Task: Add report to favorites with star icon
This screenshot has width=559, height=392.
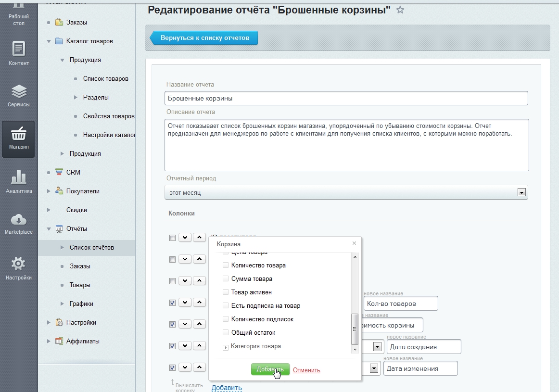Action: (400, 10)
